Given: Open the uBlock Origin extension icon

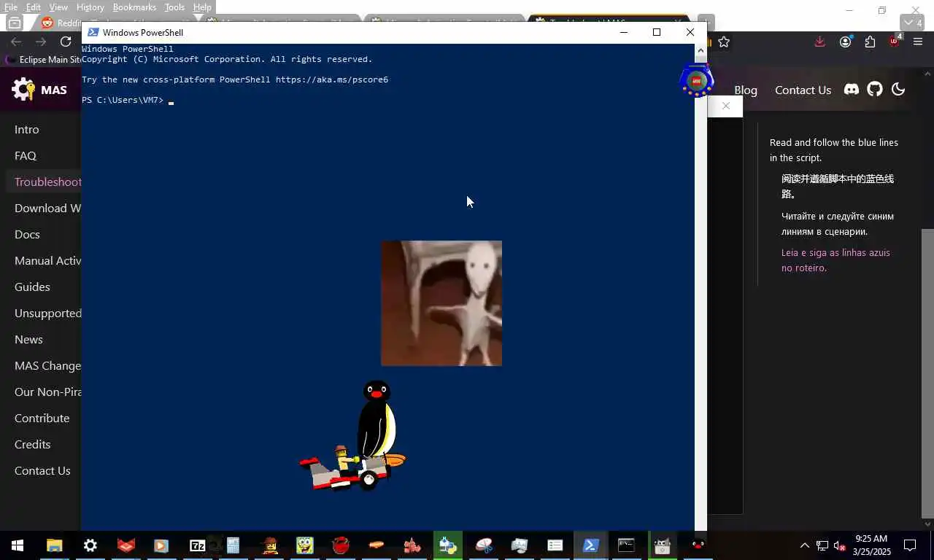Looking at the screenshot, I should point(895,41).
